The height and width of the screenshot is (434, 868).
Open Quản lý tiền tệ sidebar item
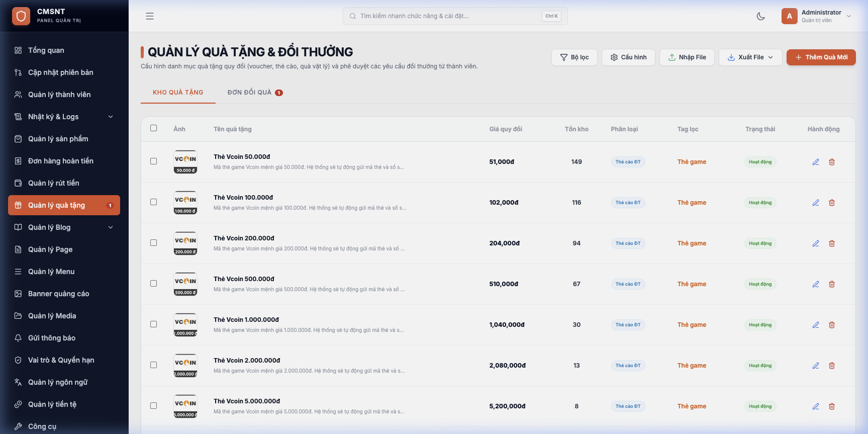[x=64, y=404]
